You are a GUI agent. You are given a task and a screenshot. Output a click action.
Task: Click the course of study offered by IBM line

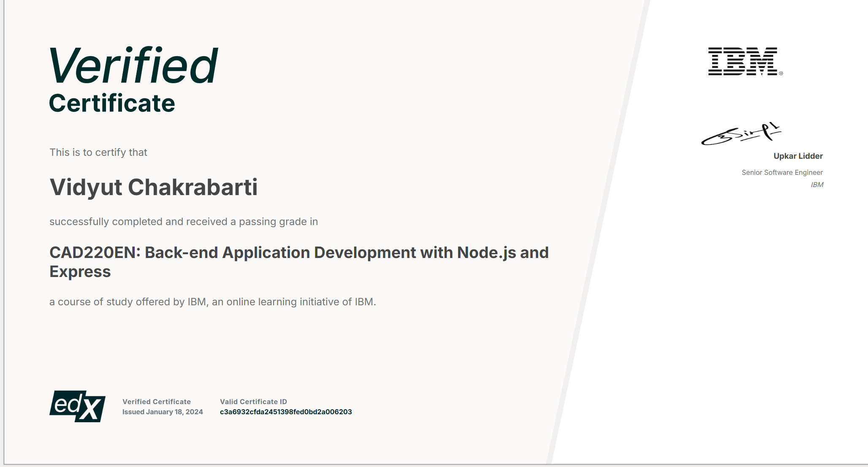(213, 302)
